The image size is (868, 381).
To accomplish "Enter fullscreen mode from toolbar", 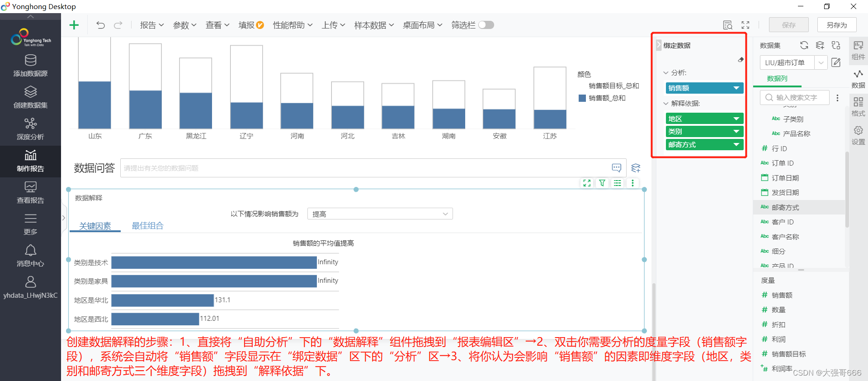I will [745, 25].
